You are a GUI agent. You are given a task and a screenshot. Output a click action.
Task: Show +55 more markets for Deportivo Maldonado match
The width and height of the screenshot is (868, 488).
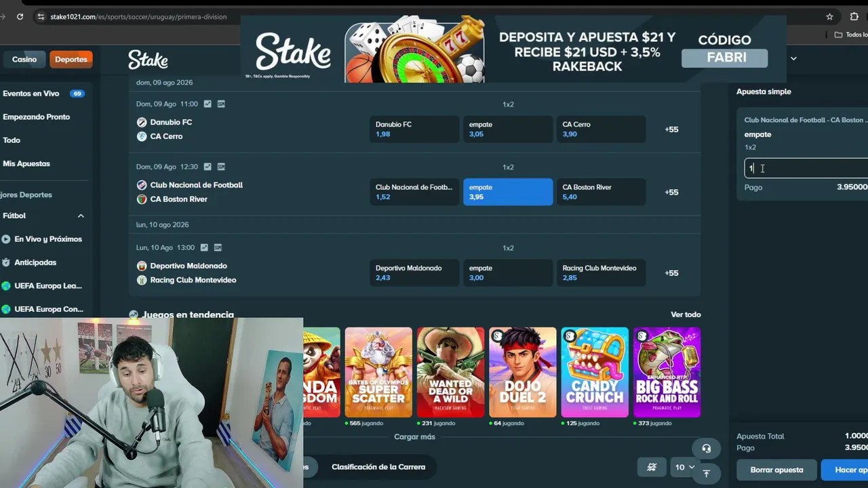671,273
